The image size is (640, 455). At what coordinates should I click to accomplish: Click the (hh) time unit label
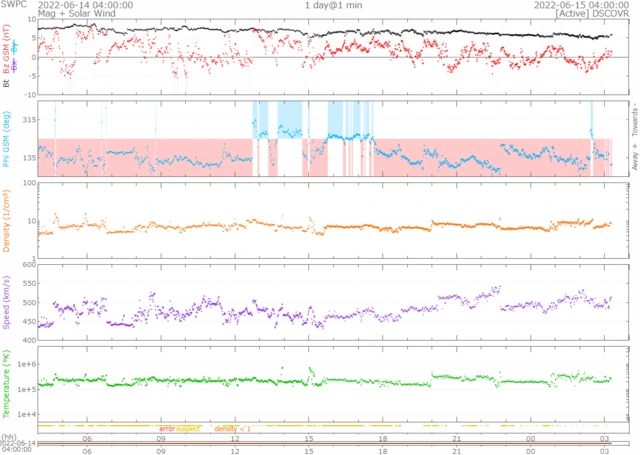click(x=9, y=437)
